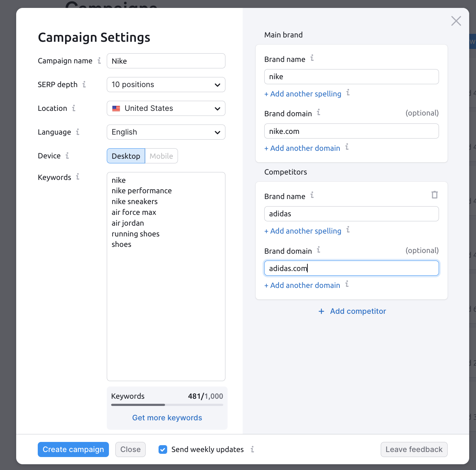Click the keywords usage progress bar
476x470 pixels.
[x=167, y=405]
